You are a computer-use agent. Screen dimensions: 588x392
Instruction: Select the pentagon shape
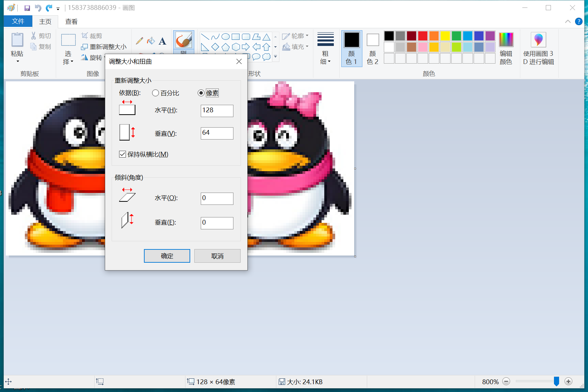click(x=226, y=47)
